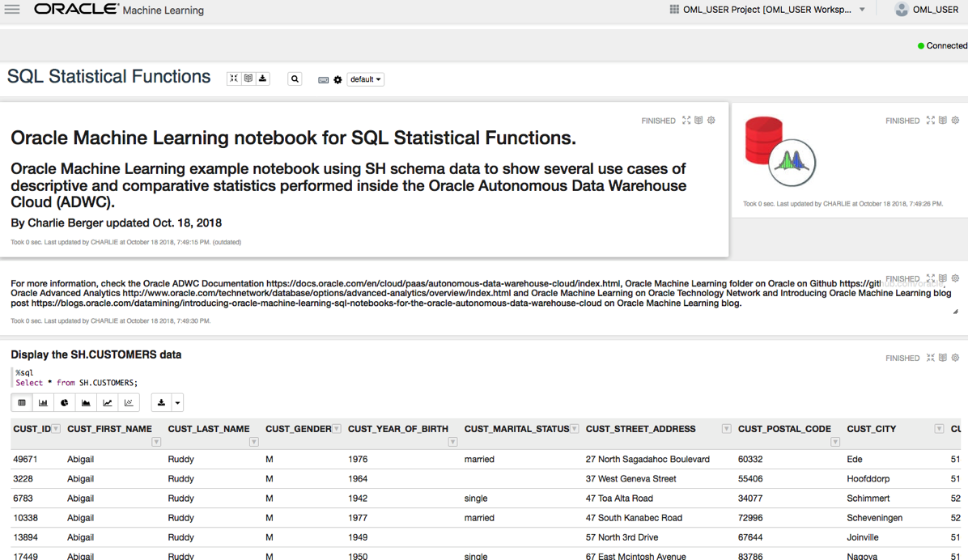Expand the download format dropdown arrow
This screenshot has width=968, height=560.
click(x=177, y=402)
